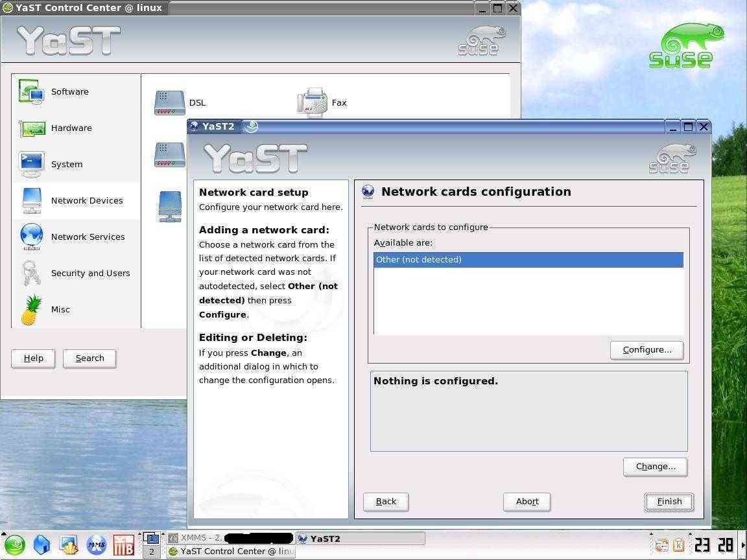Click the swirl icon beside YaST2 title
Viewport: 747px width, 560px height.
pyautogui.click(x=250, y=126)
